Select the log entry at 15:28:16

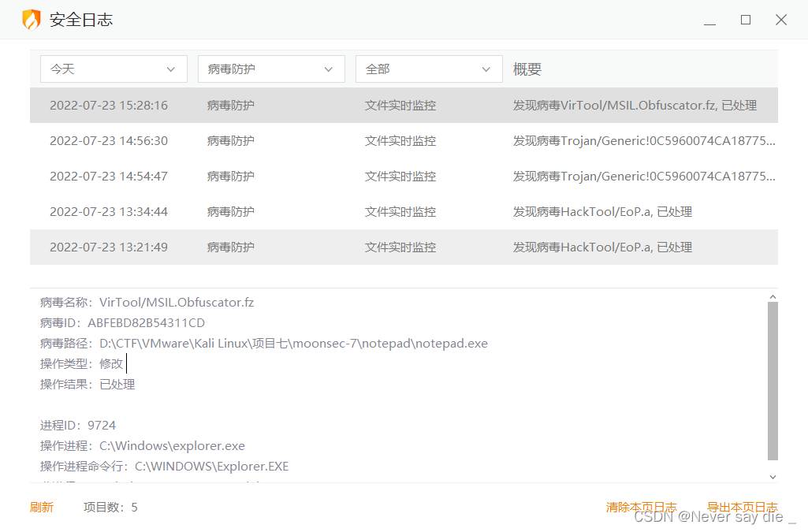click(404, 105)
